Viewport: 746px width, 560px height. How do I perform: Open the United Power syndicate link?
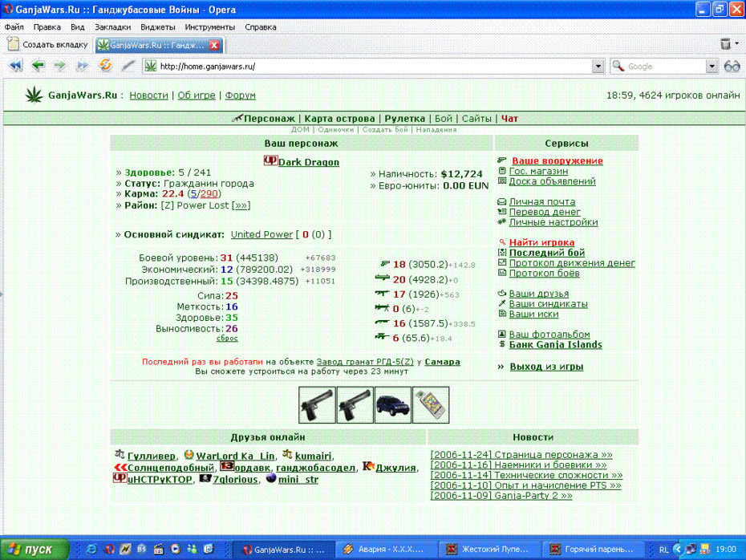tap(262, 234)
